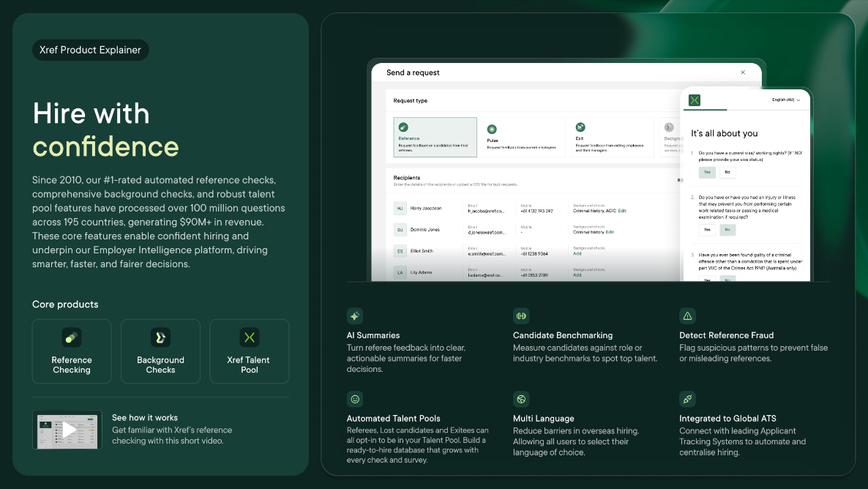This screenshot has width=868, height=489.
Task: Select No for the injury or illness question
Action: click(727, 229)
